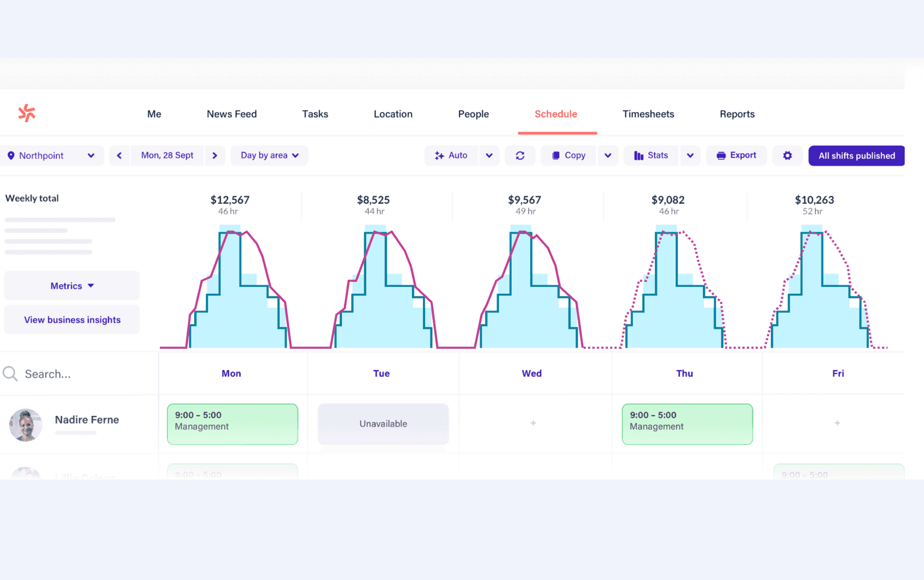Switch to the Timesheets tab
The width and height of the screenshot is (924, 580).
point(648,114)
